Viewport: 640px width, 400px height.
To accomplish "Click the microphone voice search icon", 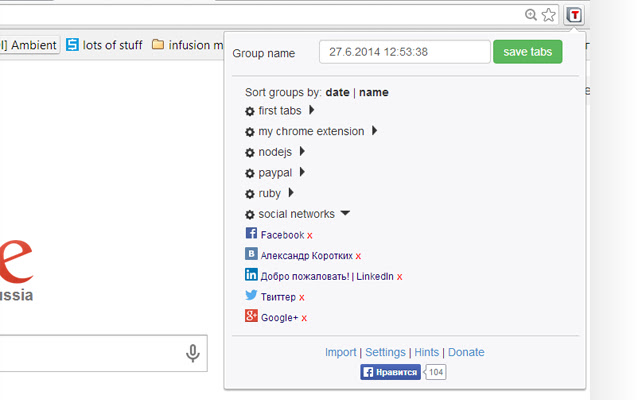I will click(x=193, y=353).
